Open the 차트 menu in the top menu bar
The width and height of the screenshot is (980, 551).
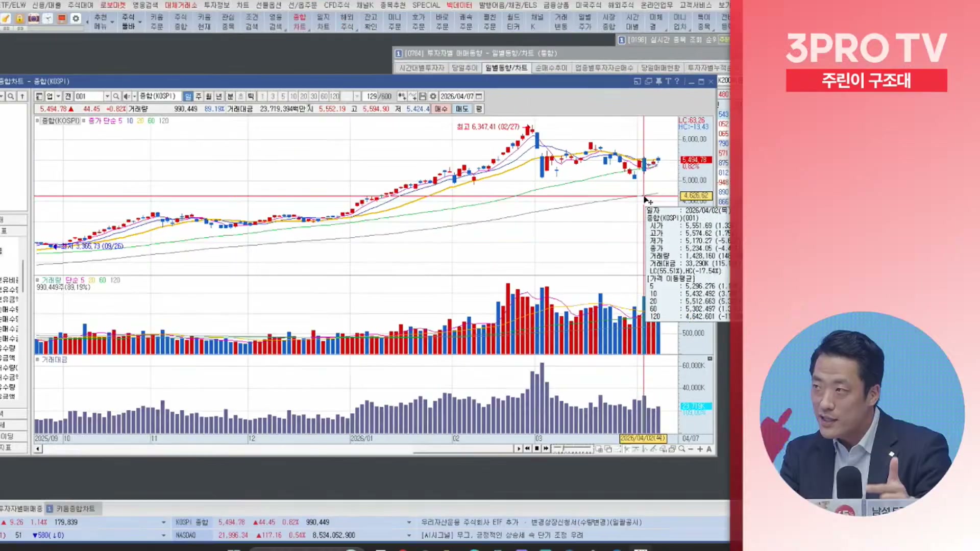tap(243, 5)
